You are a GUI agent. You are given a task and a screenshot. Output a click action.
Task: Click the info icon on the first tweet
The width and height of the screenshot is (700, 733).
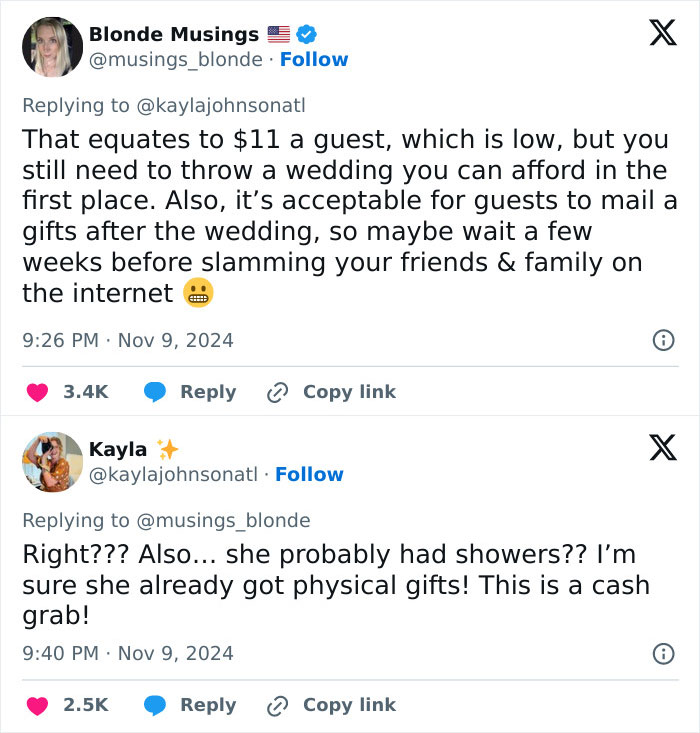coord(662,340)
